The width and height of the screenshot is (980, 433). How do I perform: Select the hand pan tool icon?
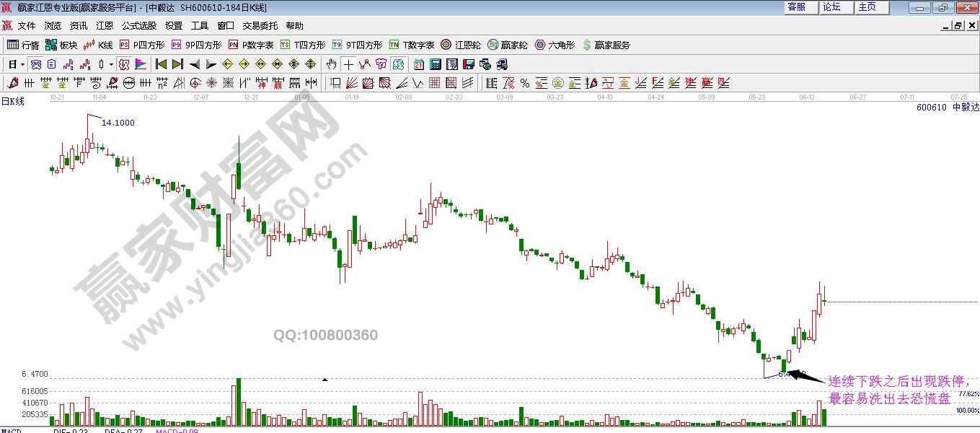click(x=332, y=64)
